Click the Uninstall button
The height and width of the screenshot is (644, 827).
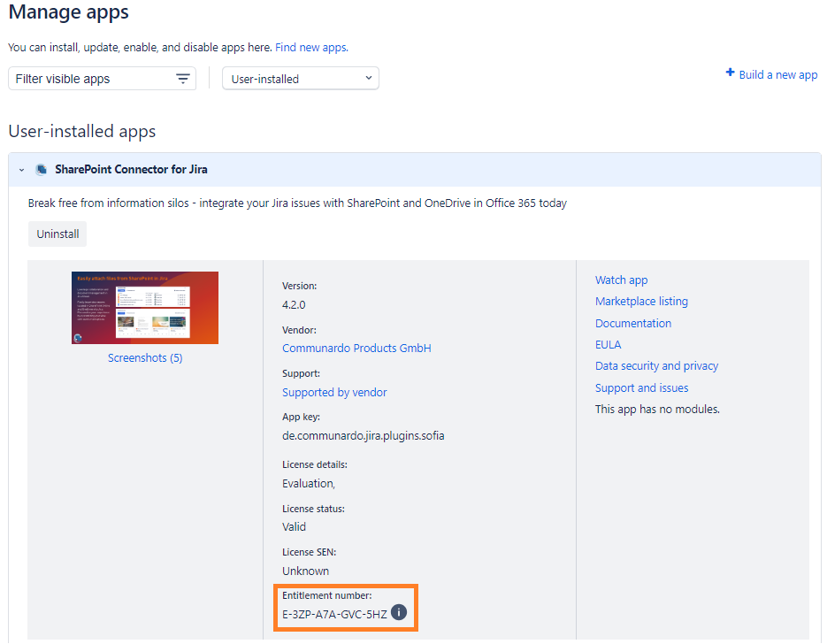point(57,234)
